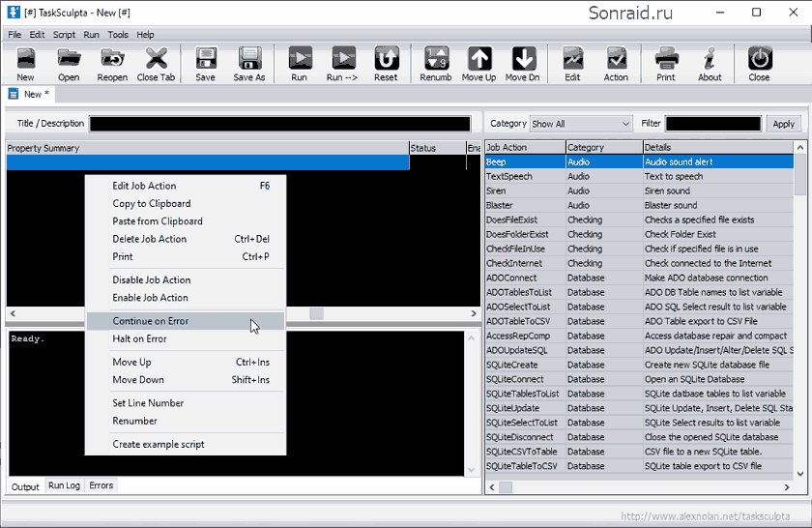Click the Status column header

tap(438, 148)
